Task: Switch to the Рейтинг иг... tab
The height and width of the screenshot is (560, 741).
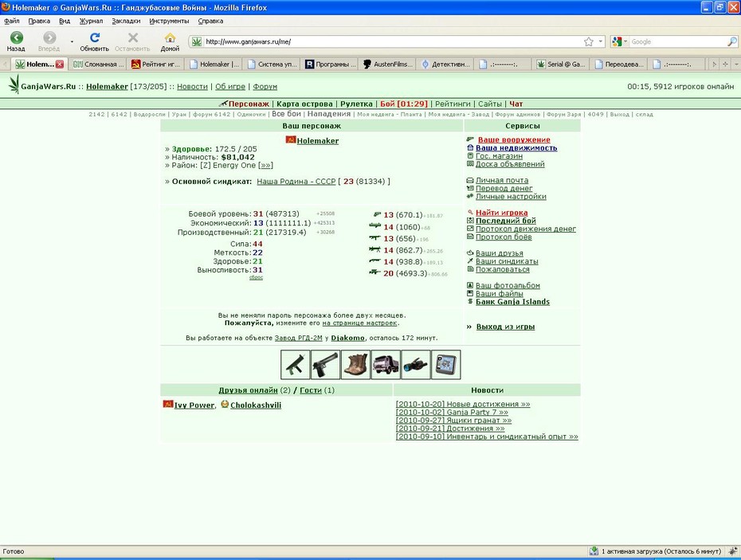Action: coord(155,65)
